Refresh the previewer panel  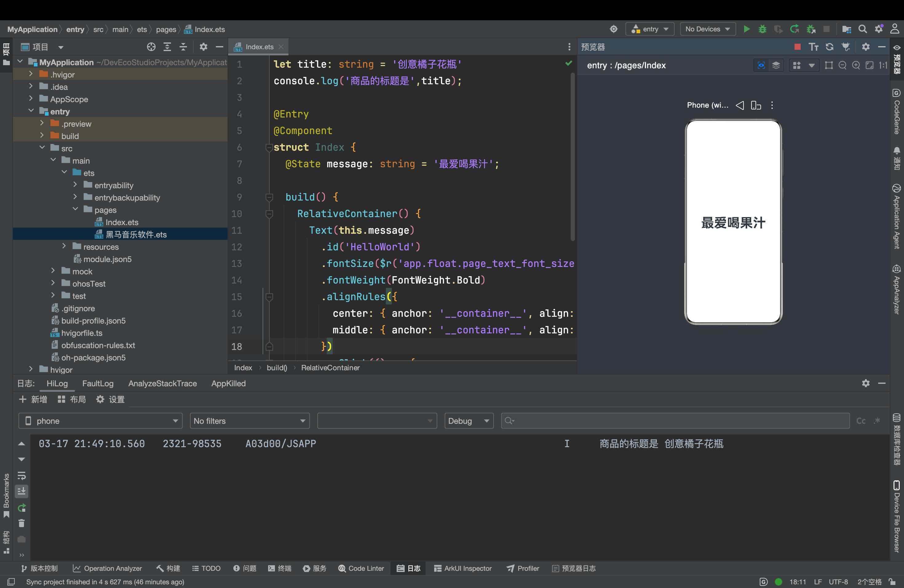coord(830,47)
